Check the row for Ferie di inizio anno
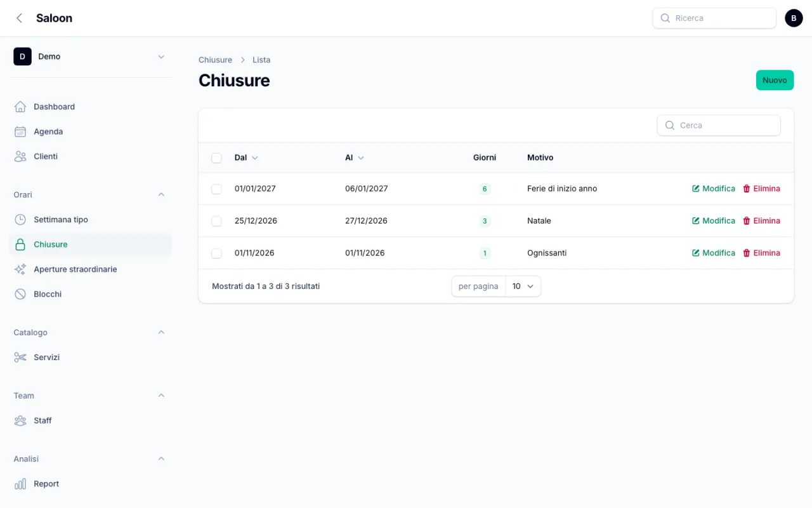 (216, 189)
